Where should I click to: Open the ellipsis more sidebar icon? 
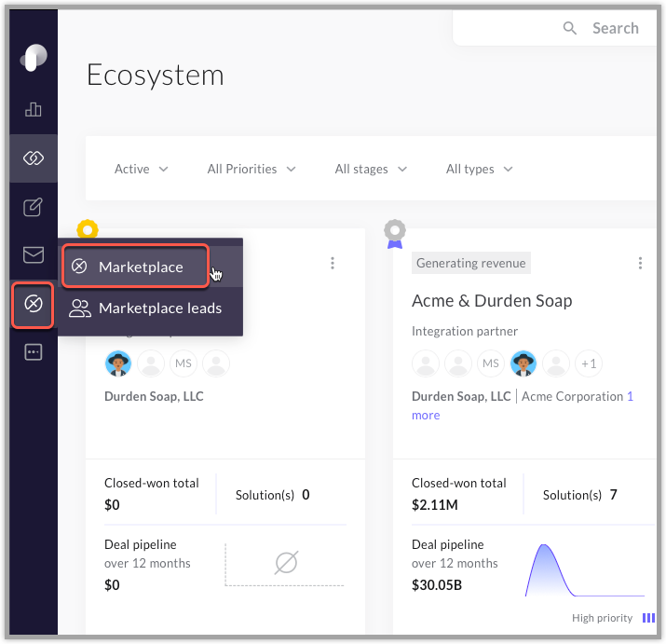(34, 352)
